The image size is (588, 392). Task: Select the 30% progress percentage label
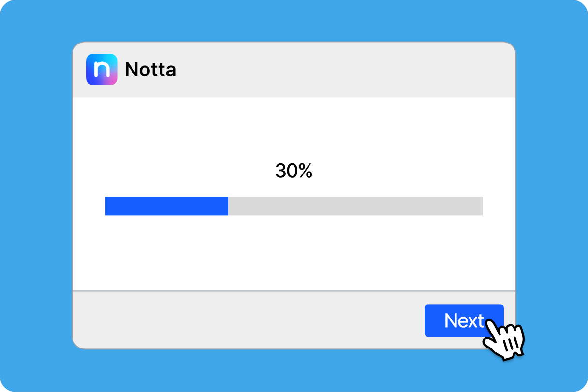[294, 171]
